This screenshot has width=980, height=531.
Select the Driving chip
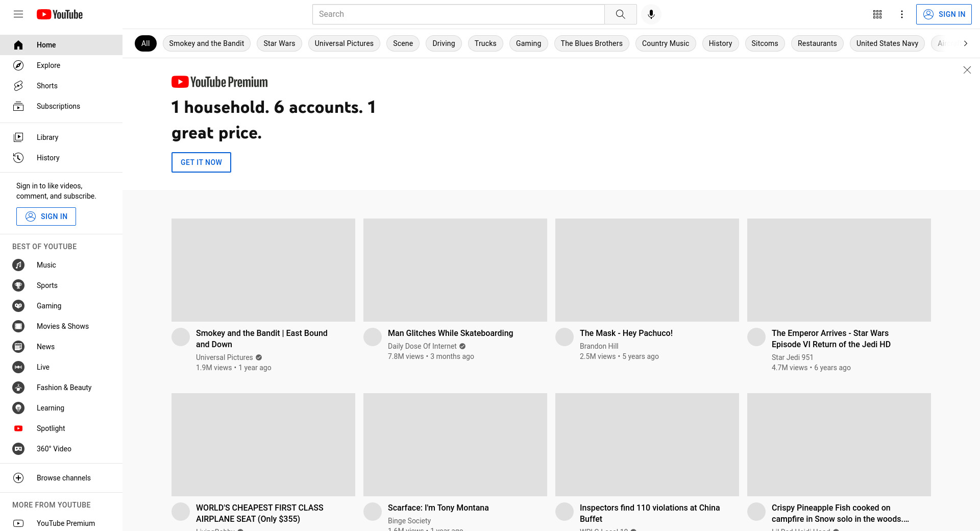(x=444, y=43)
